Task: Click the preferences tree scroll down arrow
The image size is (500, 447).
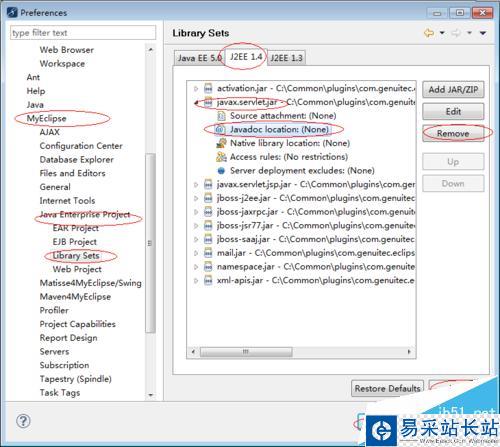Action: pyautogui.click(x=151, y=395)
